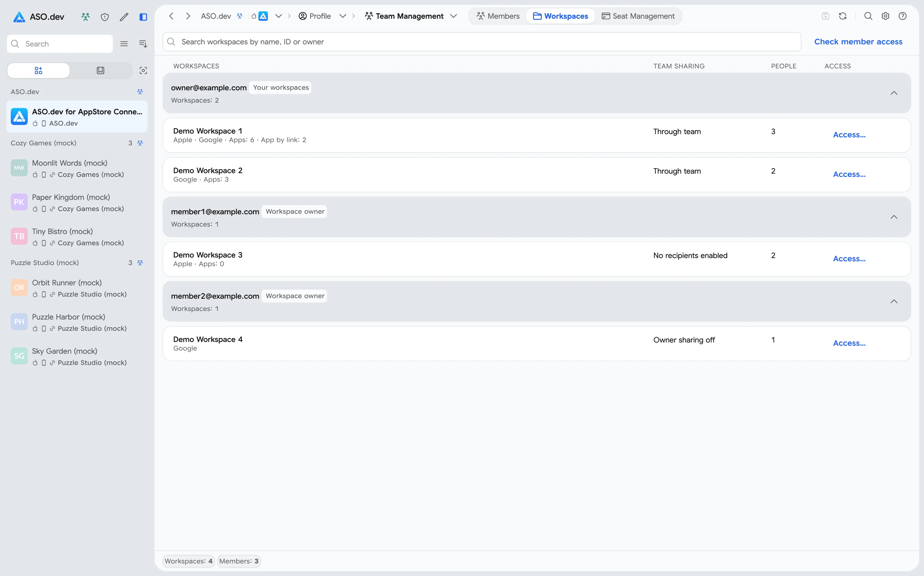Click the pencil edit icon in sidebar header
This screenshot has width=924, height=576.
coord(124,17)
